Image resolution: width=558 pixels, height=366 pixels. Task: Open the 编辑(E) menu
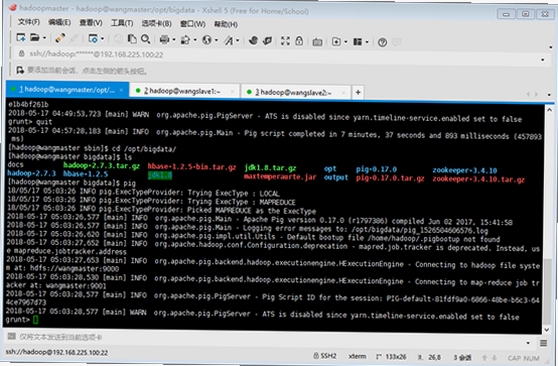59,22
